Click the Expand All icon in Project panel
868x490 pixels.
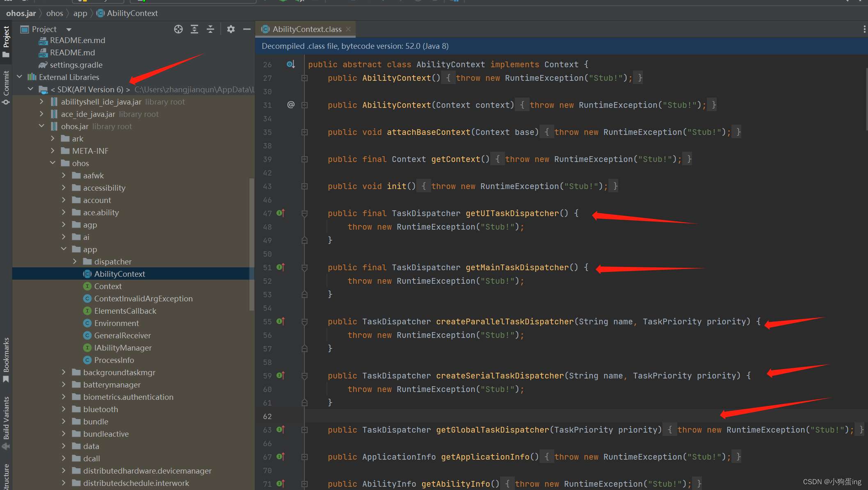(x=194, y=29)
